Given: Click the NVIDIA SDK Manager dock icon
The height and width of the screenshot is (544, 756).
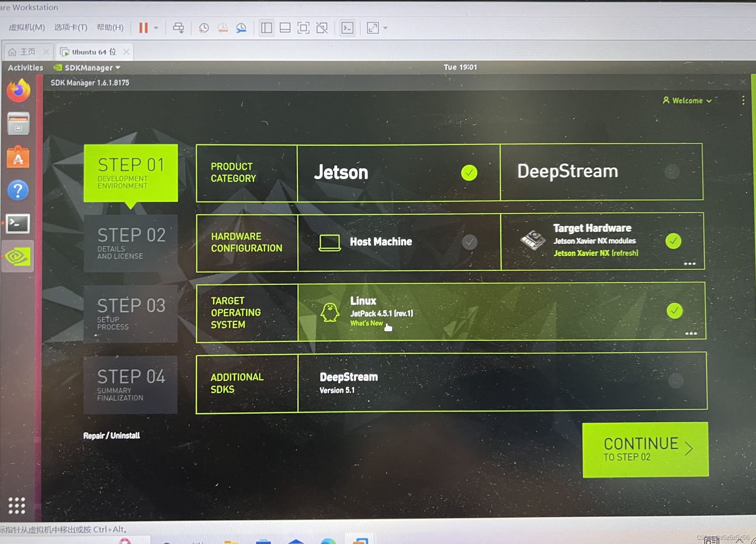Looking at the screenshot, I should coord(17,256).
